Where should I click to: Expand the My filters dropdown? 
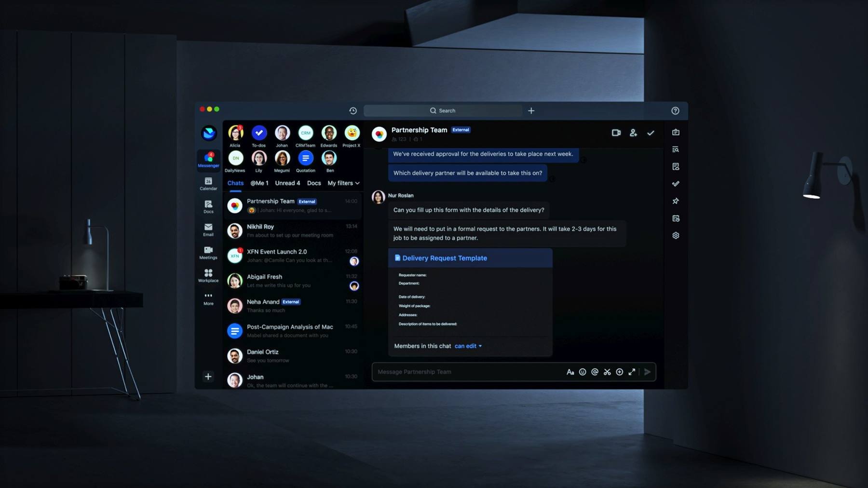(x=343, y=183)
